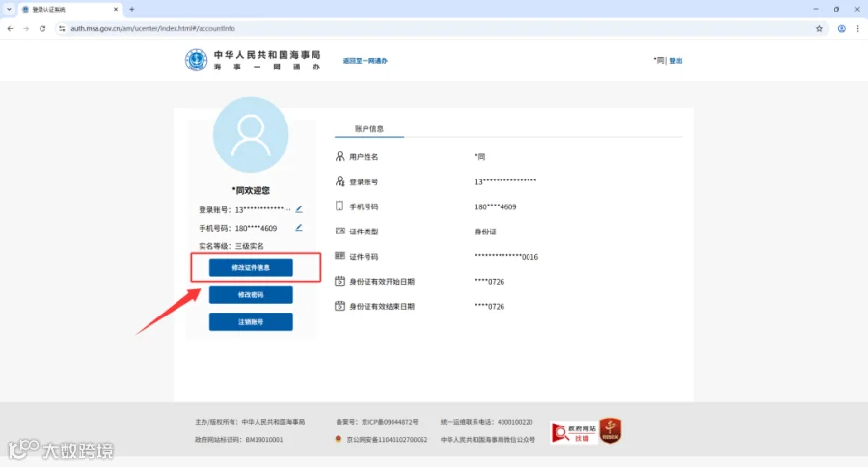Click phone value 180****4609 in account info

pos(496,206)
